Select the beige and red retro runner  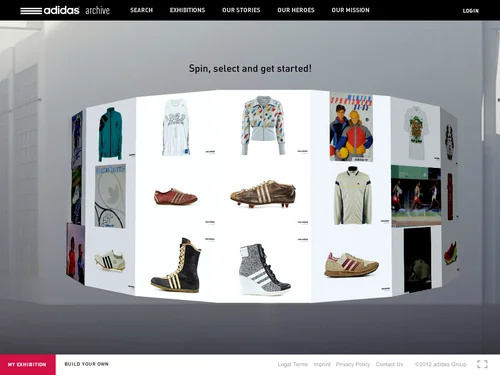[351, 265]
